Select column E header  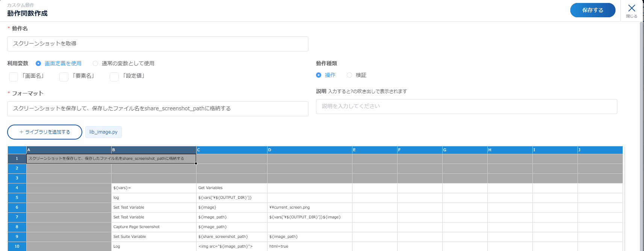[x=375, y=150]
